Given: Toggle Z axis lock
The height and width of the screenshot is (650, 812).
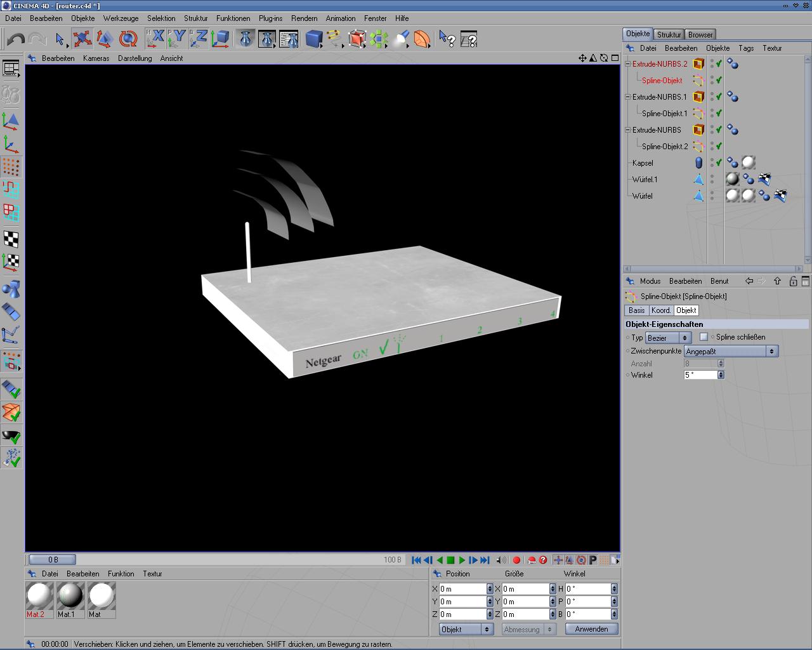Looking at the screenshot, I should pyautogui.click(x=199, y=39).
